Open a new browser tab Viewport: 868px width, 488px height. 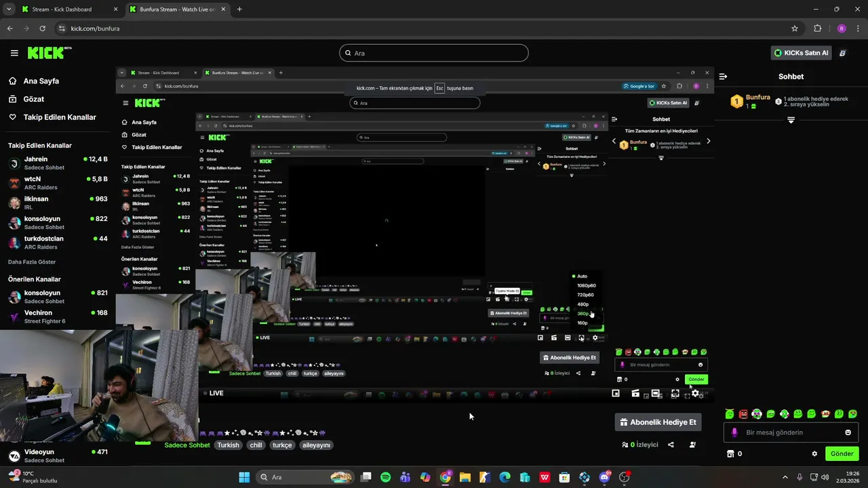[x=239, y=9]
